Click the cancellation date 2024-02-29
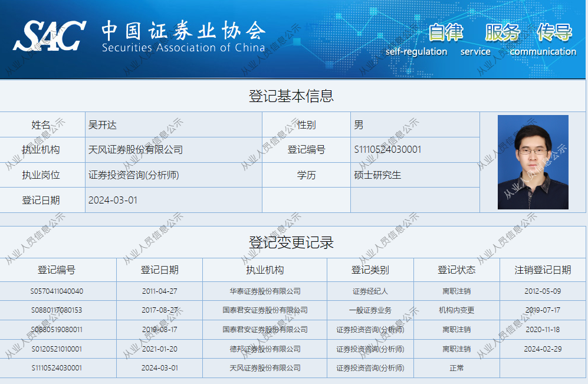The image size is (588, 384). pos(543,350)
